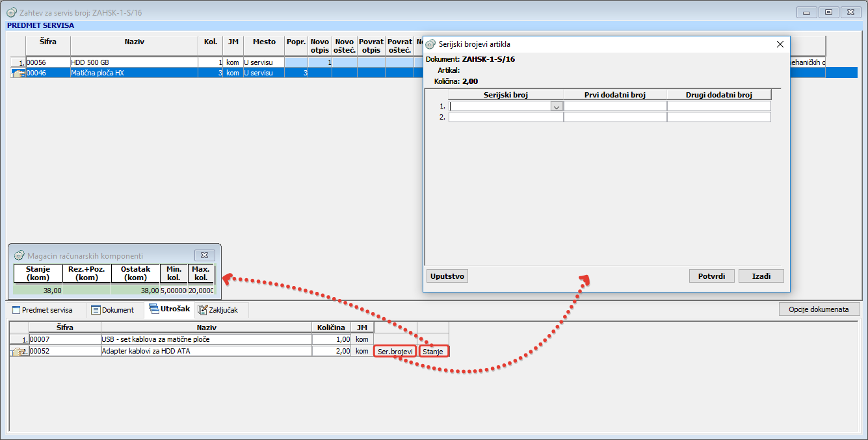
Task: Click Serijski broj field in row 2
Action: point(506,117)
